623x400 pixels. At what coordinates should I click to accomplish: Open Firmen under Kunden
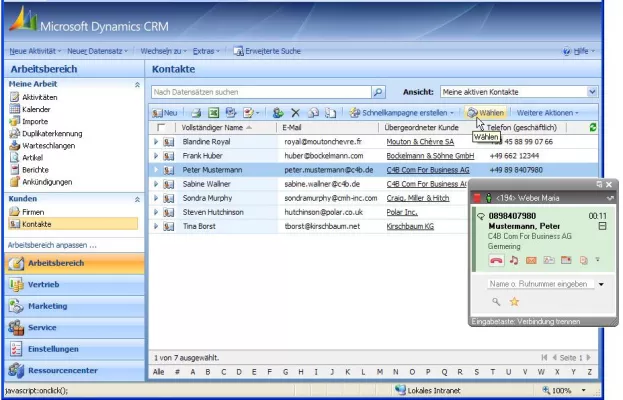[x=33, y=212]
